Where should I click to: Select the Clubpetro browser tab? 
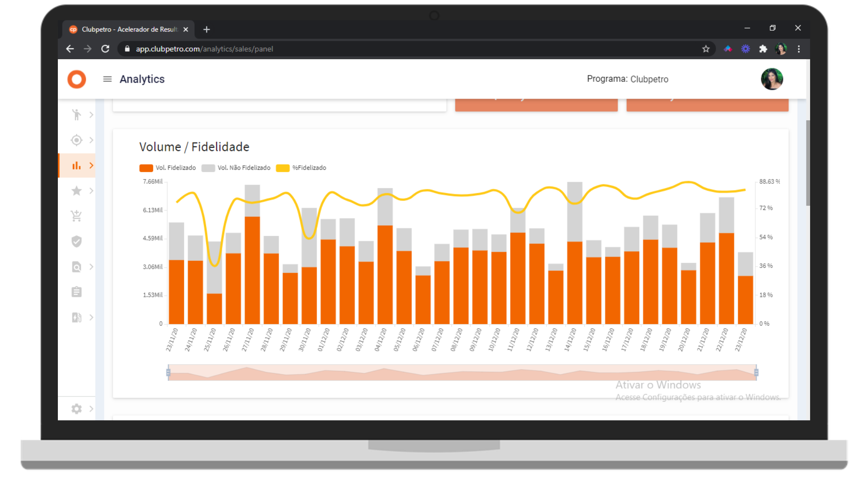click(129, 29)
